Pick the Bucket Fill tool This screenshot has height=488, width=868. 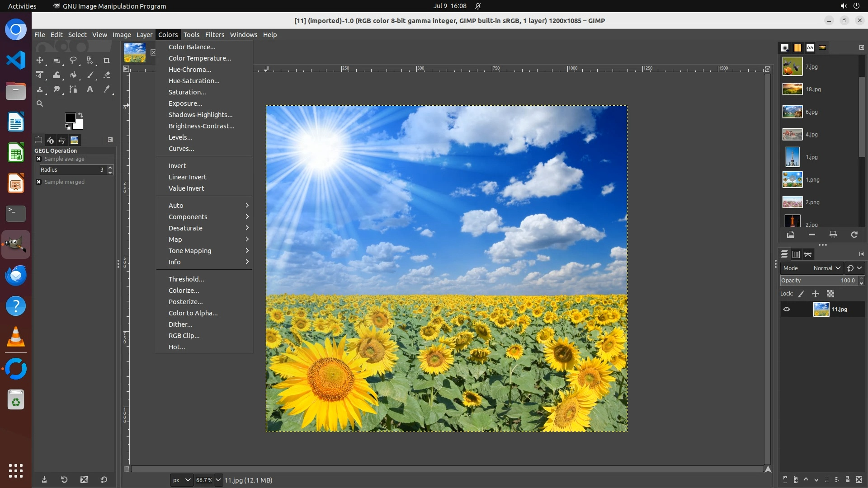[x=73, y=75]
